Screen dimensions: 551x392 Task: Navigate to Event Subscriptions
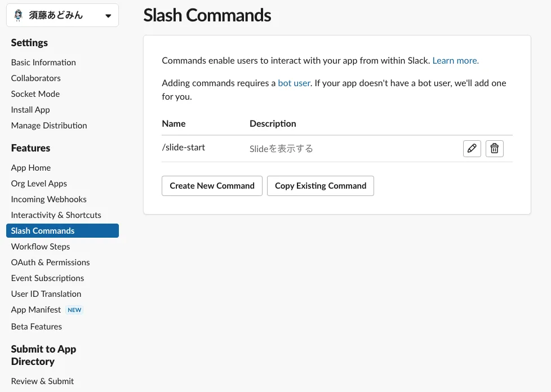click(47, 278)
